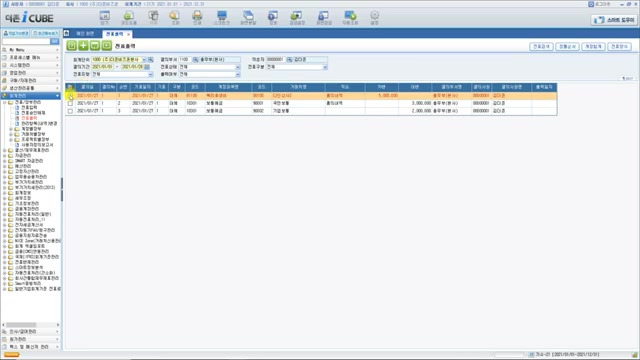Screen dimensions: 640x360
Task: Click the question mark help toolbar icon
Action: coord(273,17)
